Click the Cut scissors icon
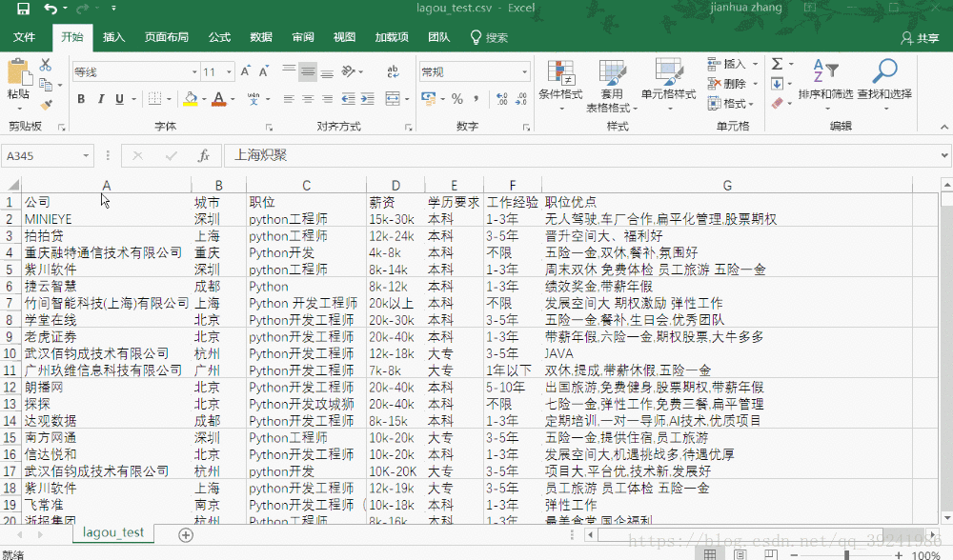 (46, 65)
